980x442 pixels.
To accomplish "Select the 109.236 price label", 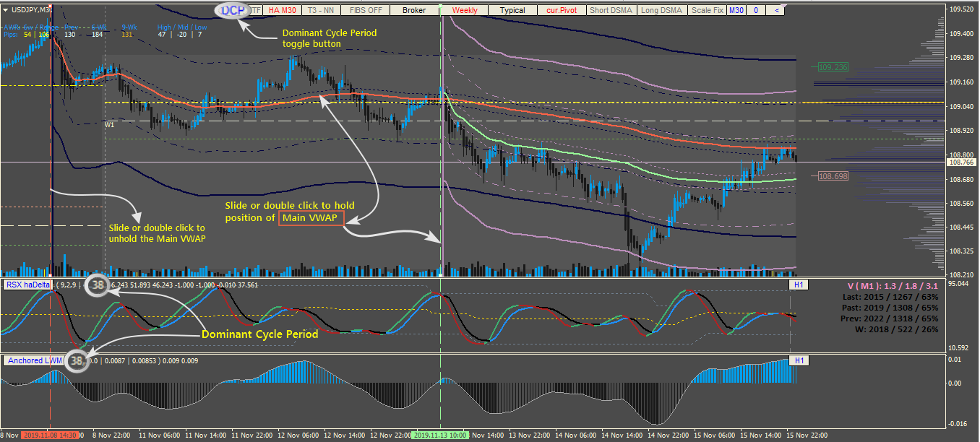I will (833, 67).
